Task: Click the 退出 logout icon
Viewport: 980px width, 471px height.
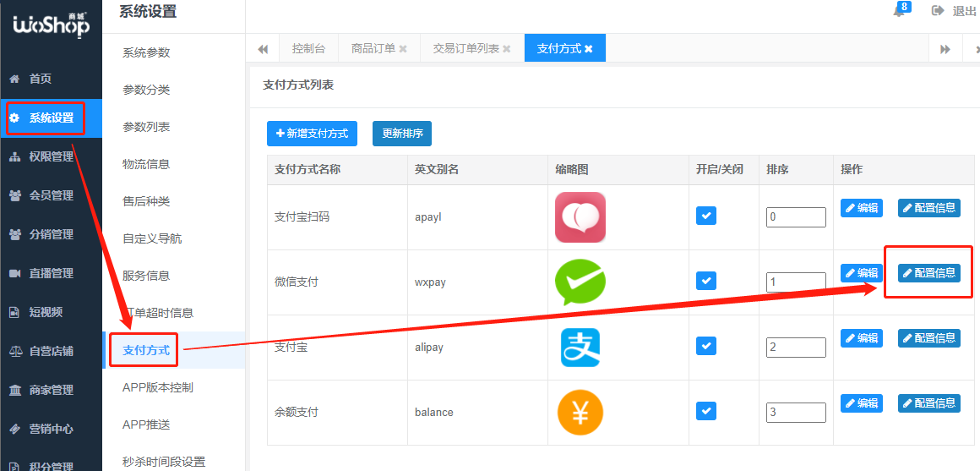Action: coord(938,11)
